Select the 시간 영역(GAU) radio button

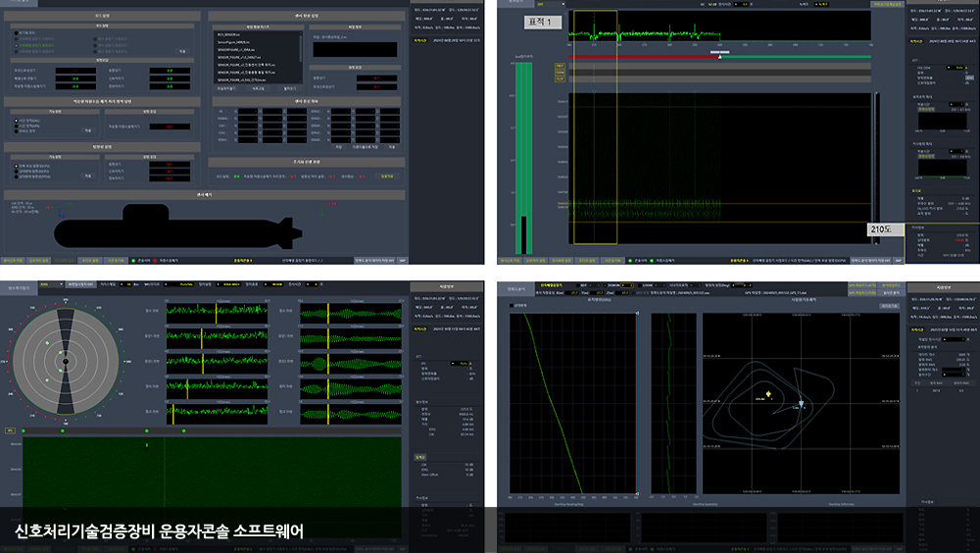(17, 121)
